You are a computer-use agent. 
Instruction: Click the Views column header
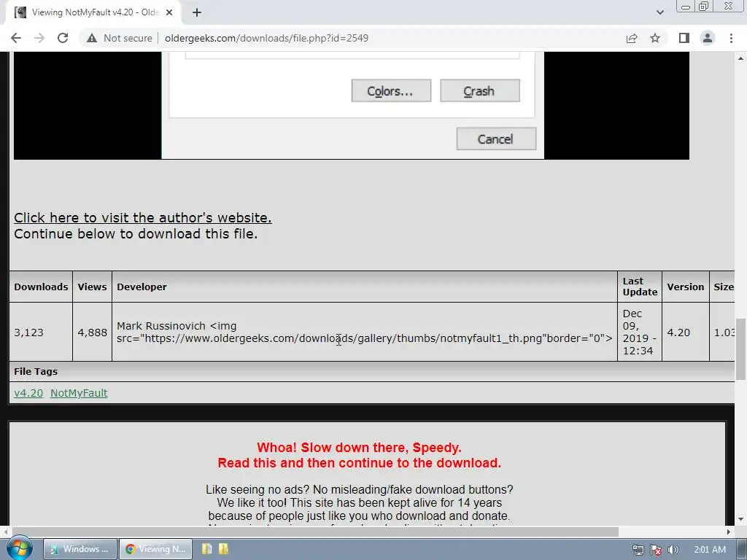(93, 287)
